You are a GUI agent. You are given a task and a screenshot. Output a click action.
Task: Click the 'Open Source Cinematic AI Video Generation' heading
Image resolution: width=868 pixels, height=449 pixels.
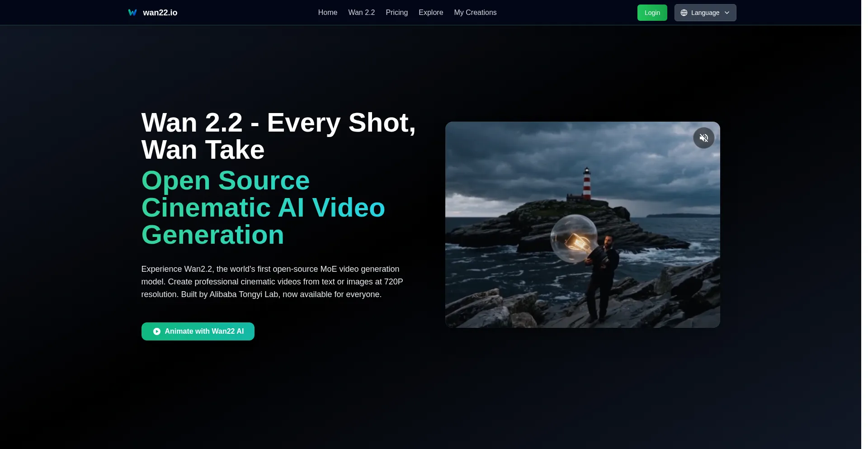263,208
